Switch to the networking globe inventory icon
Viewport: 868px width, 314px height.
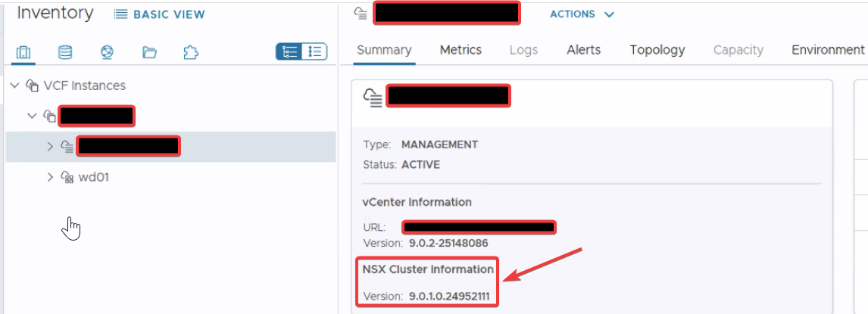[107, 52]
